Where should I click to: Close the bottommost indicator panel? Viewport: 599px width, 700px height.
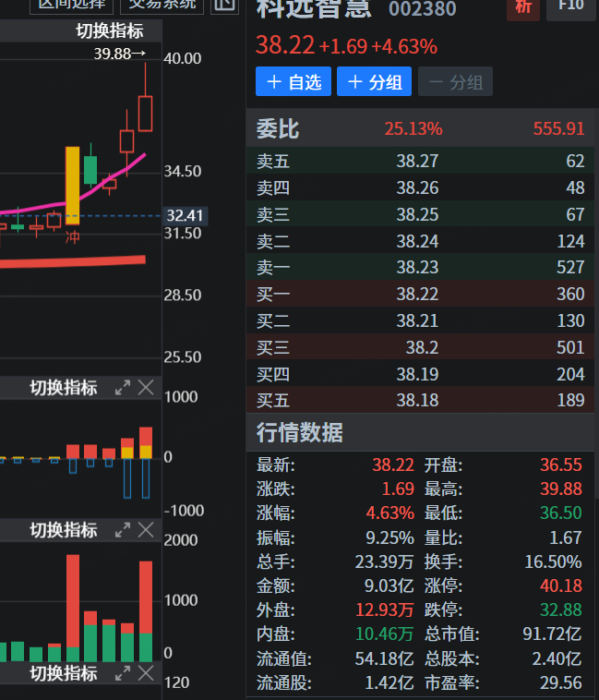(x=145, y=674)
